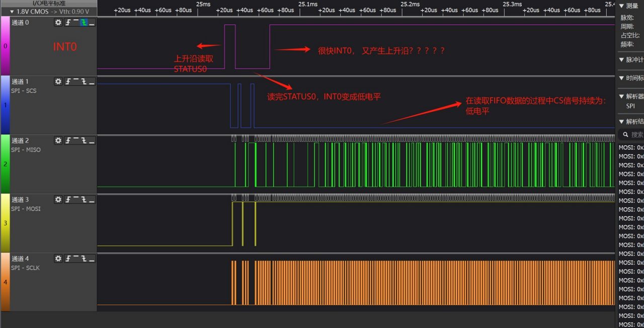Open settings gear for 通道 1 SCS
Image resolution: width=644 pixels, height=328 pixels.
click(x=58, y=82)
